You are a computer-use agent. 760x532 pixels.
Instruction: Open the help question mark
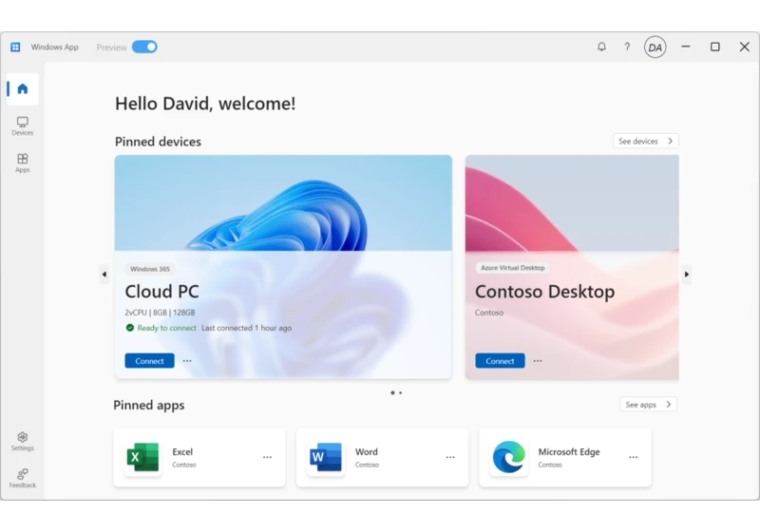[x=627, y=47]
